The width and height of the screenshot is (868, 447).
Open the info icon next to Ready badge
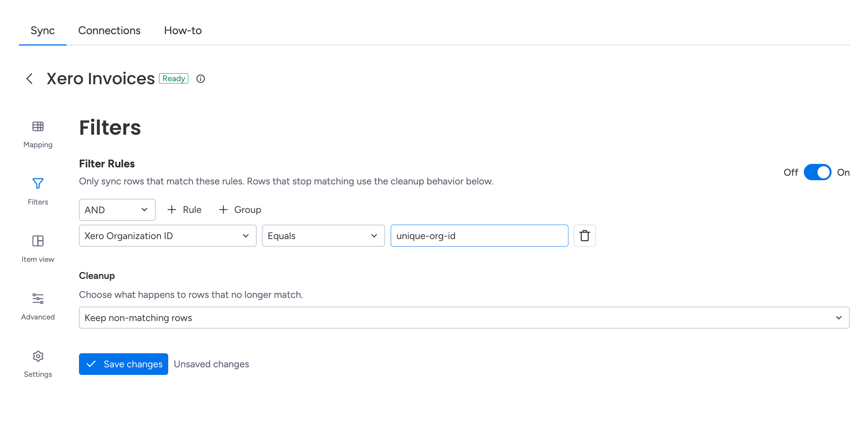click(200, 79)
